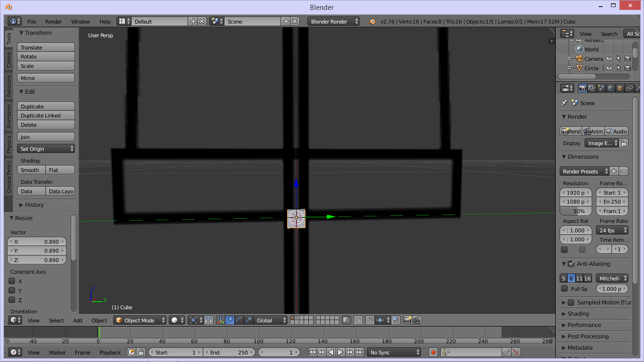644x362 pixels.
Task: Click the record auto-keyframe red button
Action: coord(433,352)
